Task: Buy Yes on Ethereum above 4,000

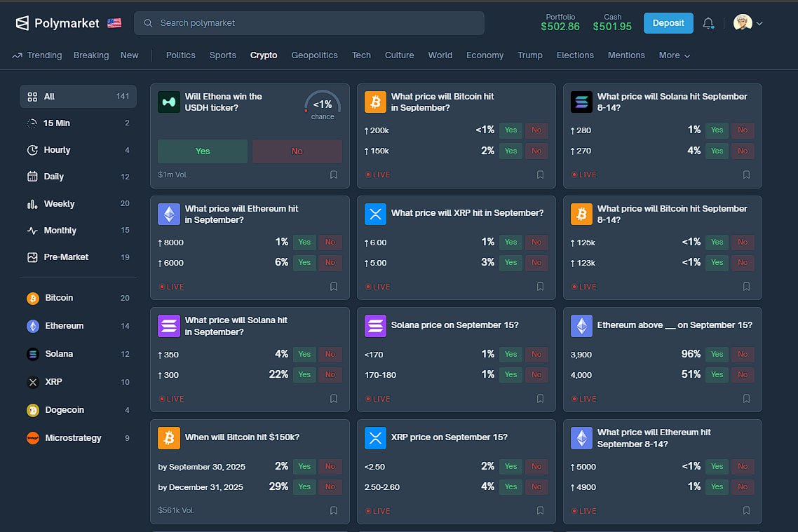Action: click(x=717, y=375)
